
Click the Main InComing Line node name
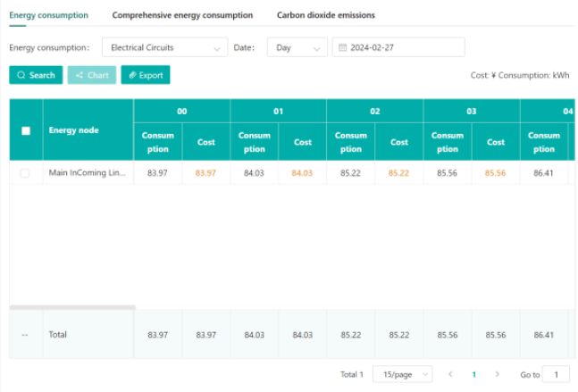click(x=87, y=173)
